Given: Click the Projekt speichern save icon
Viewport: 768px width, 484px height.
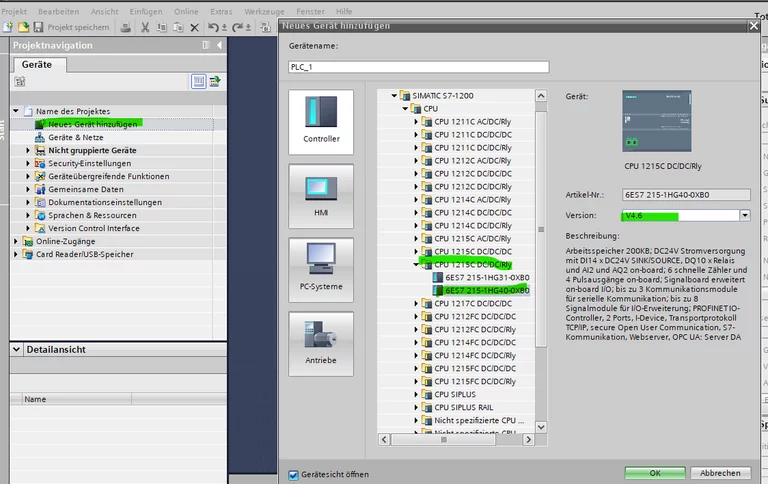Looking at the screenshot, I should pyautogui.click(x=38, y=27).
